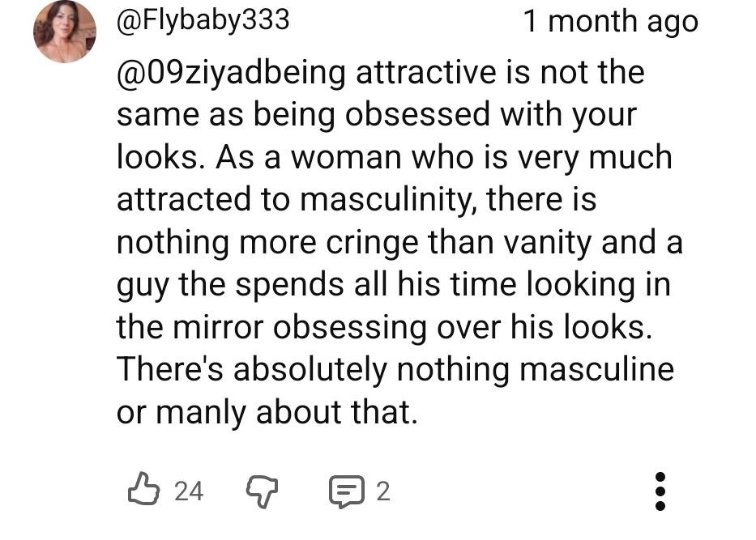Click the like count number 24
The width and height of the screenshot is (756, 540).
189,491
